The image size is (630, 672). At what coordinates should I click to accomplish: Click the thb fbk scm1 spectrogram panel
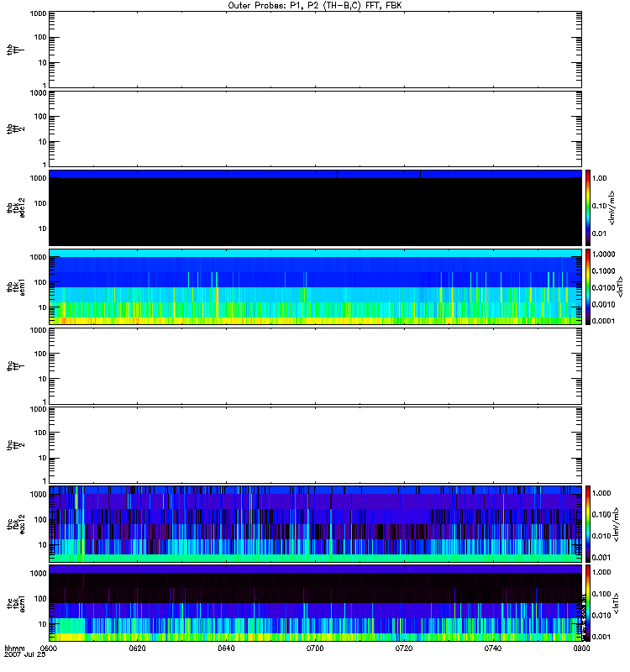(315, 286)
